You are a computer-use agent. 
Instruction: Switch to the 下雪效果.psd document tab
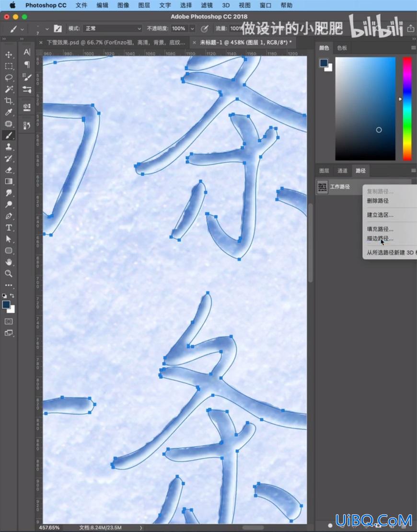[116, 43]
